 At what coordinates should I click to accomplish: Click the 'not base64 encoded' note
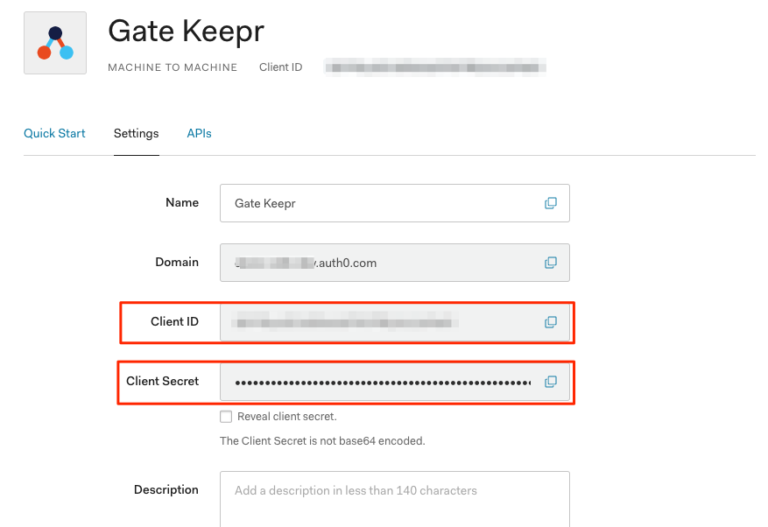click(322, 441)
